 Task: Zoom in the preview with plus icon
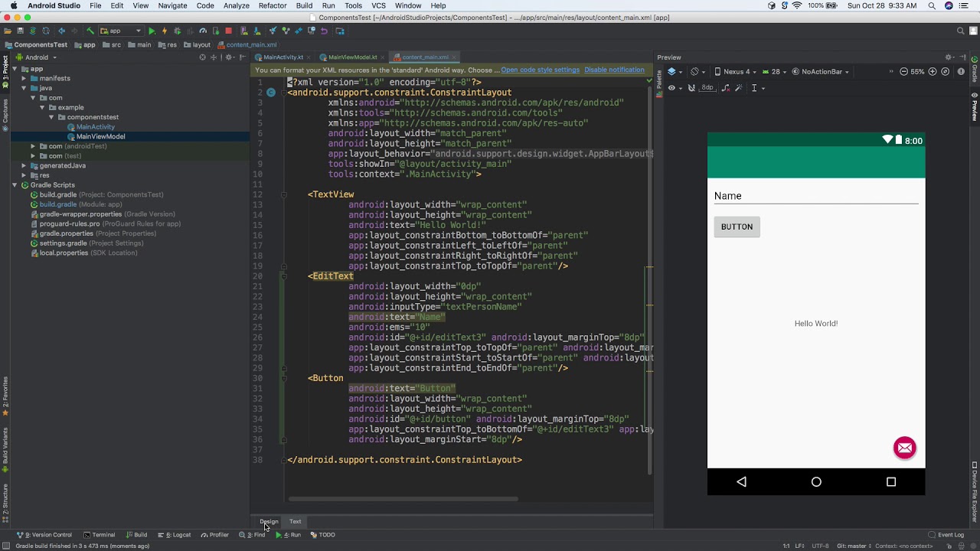point(932,71)
